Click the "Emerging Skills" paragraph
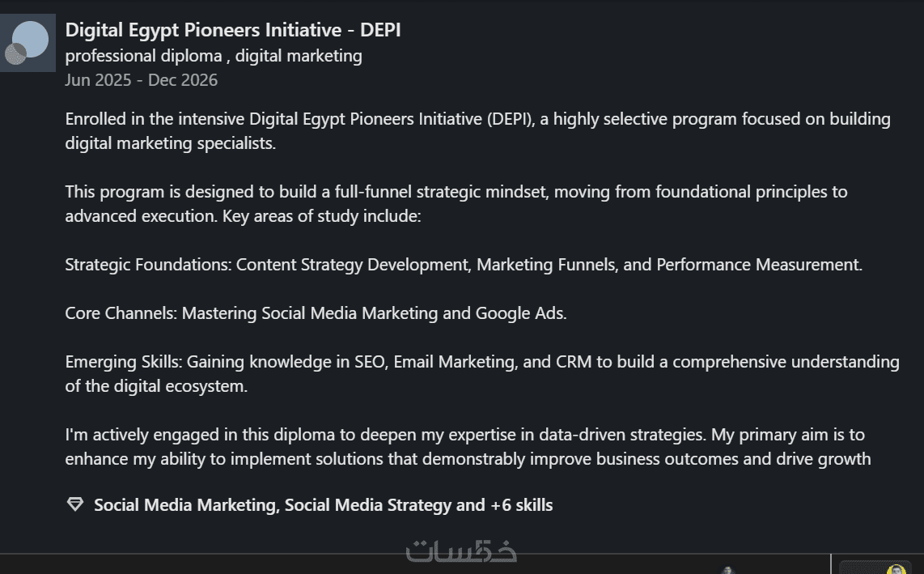 coord(481,373)
